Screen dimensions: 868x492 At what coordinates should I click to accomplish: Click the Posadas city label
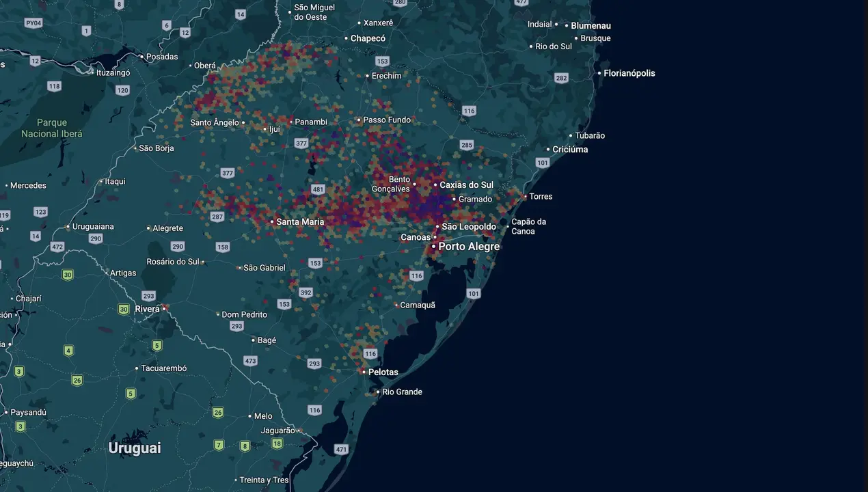click(x=162, y=57)
